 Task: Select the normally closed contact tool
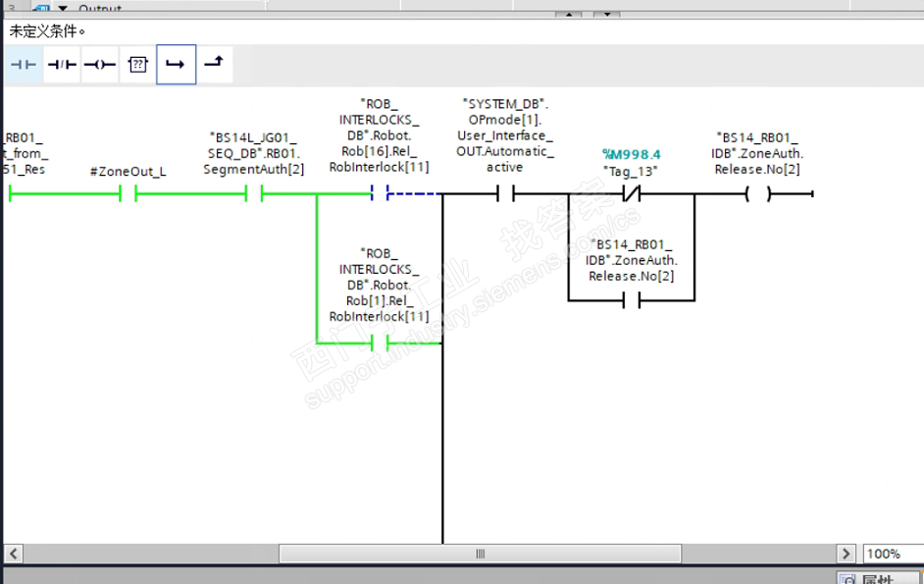62,65
